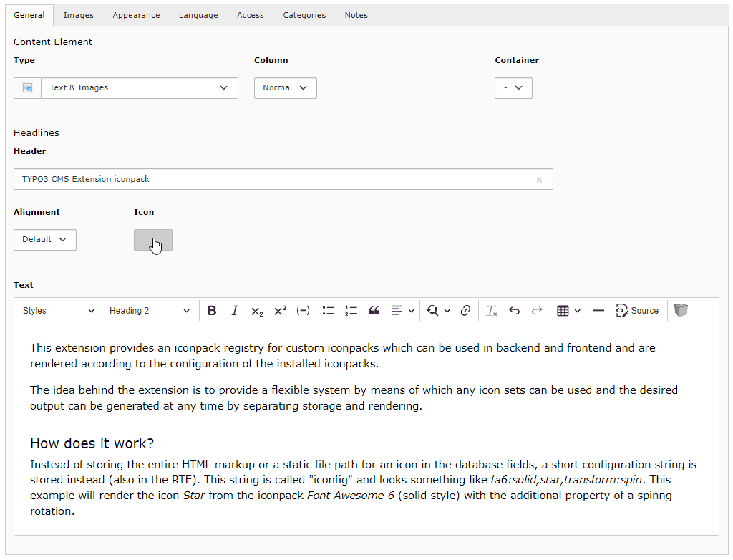The width and height of the screenshot is (733, 560).
Task: Click the subscript button
Action: (x=257, y=311)
